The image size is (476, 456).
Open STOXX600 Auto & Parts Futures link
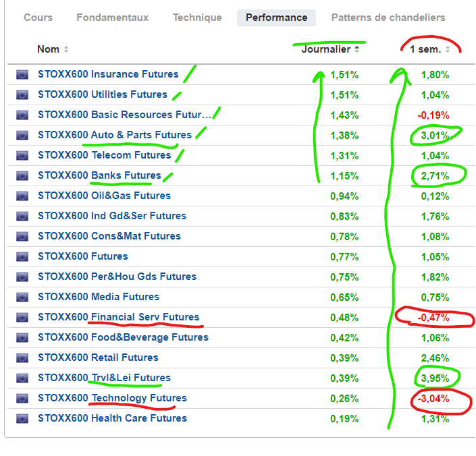[x=115, y=135]
